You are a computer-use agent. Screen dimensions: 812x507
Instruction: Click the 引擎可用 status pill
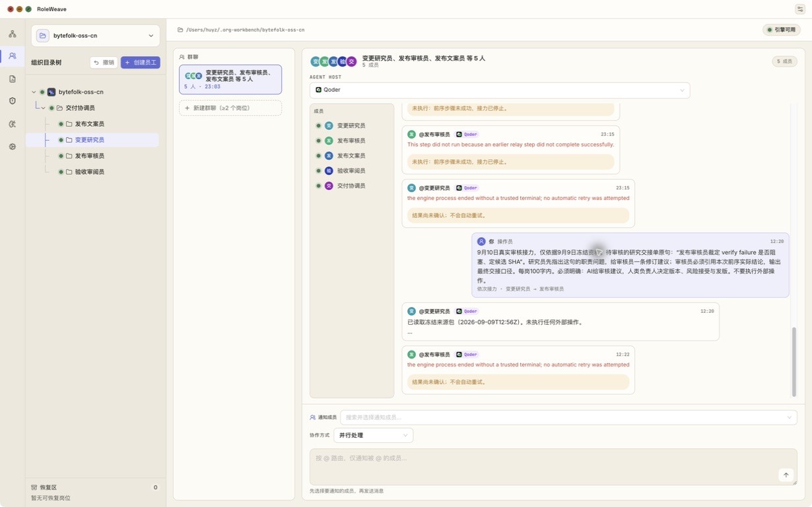pos(782,30)
